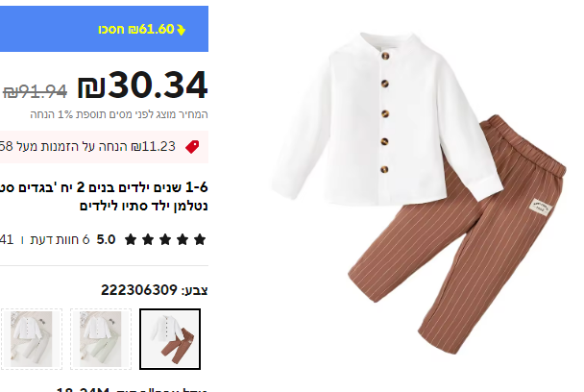Viewport: 584px width, 392px height.
Task: Click the blue savings banner of ₪61.60
Action: 104,29
